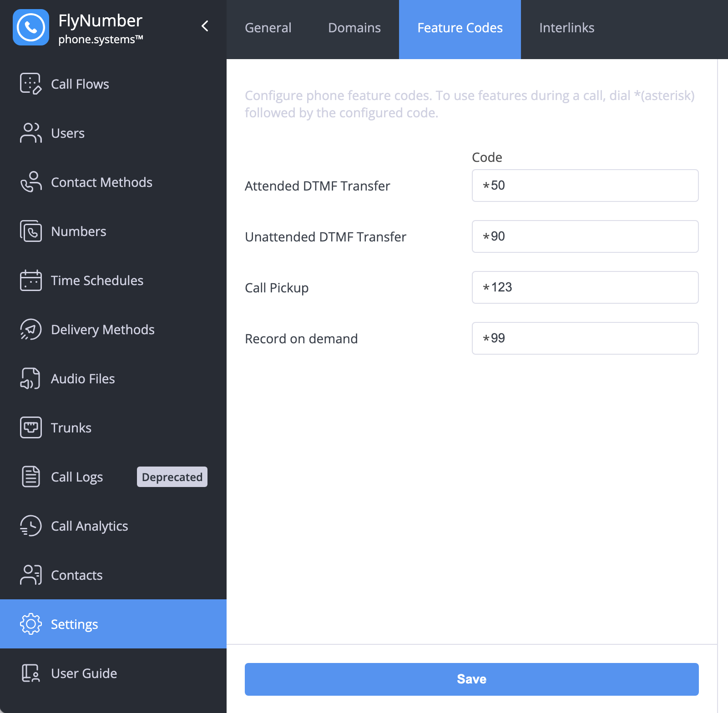The image size is (728, 713).
Task: Click the Call Analytics clock icon
Action: pyautogui.click(x=31, y=526)
